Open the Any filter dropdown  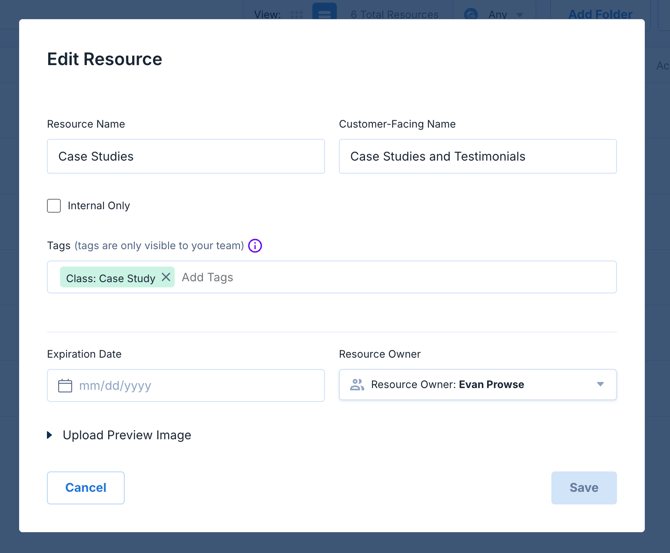click(505, 15)
